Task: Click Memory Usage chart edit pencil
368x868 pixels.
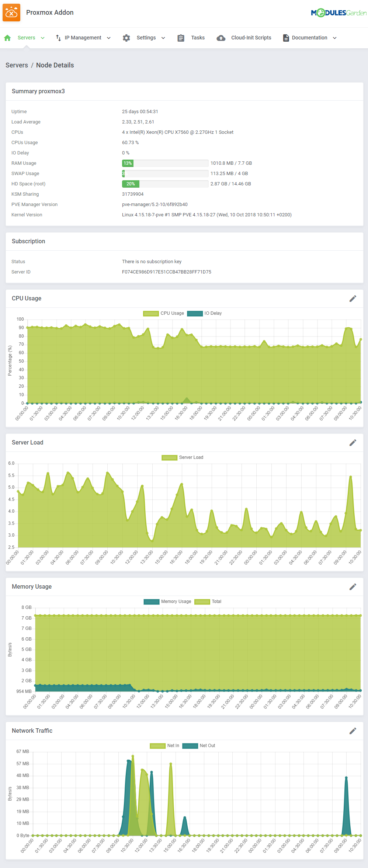Action: [353, 587]
